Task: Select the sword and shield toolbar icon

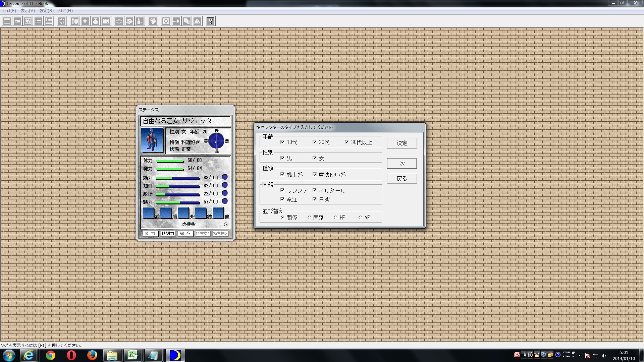Action: pos(75,21)
